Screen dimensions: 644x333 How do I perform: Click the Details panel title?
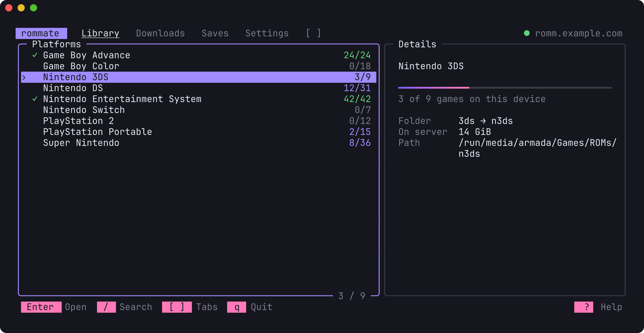pyautogui.click(x=417, y=44)
